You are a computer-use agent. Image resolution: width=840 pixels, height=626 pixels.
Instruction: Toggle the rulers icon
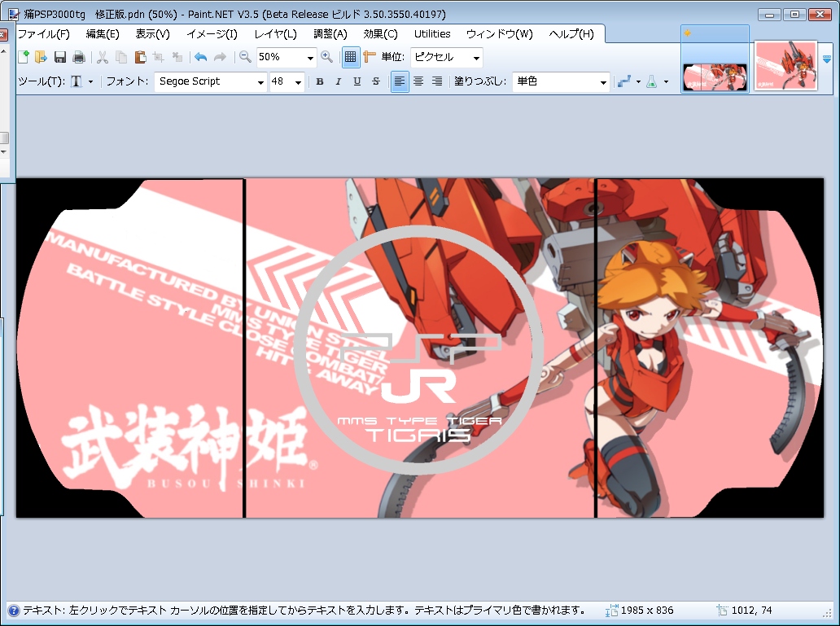369,57
